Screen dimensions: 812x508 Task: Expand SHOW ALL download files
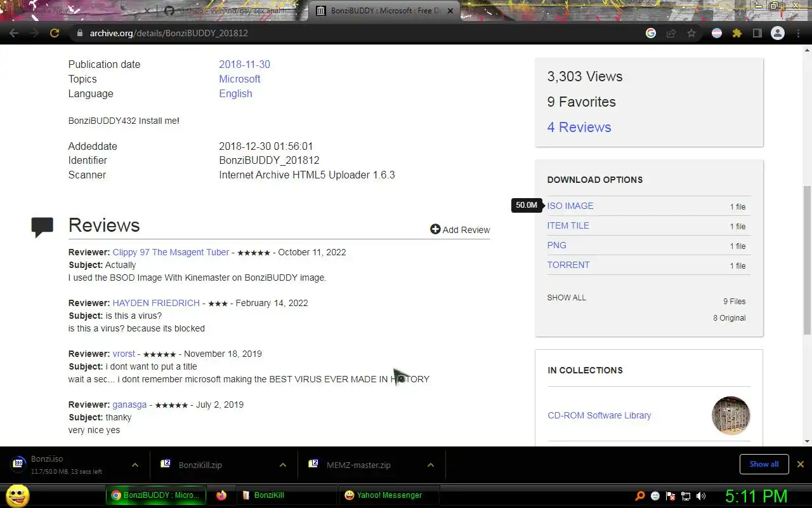click(x=566, y=298)
